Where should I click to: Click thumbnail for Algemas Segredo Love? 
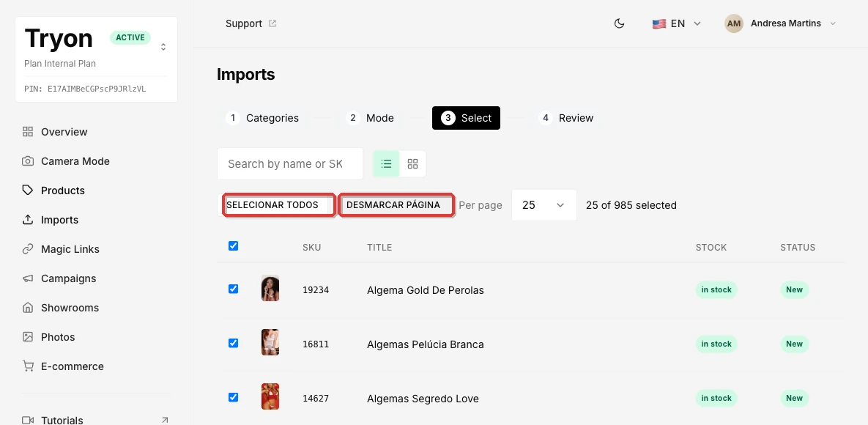(270, 396)
